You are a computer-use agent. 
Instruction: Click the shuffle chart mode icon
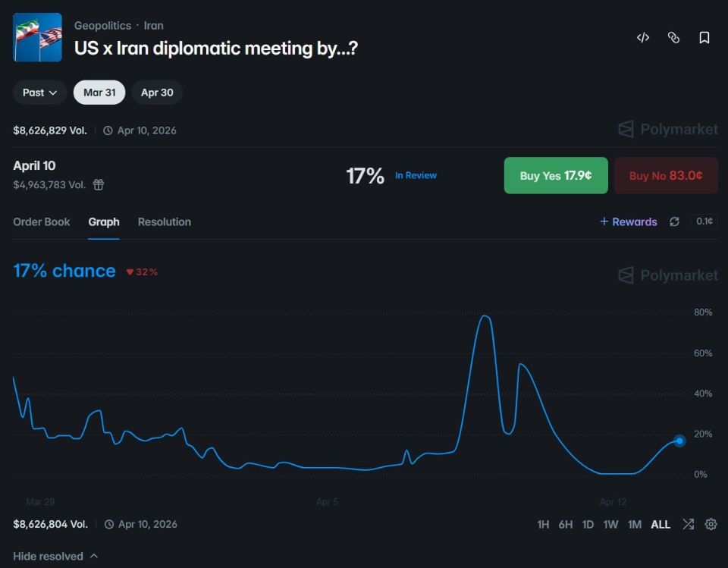click(688, 524)
